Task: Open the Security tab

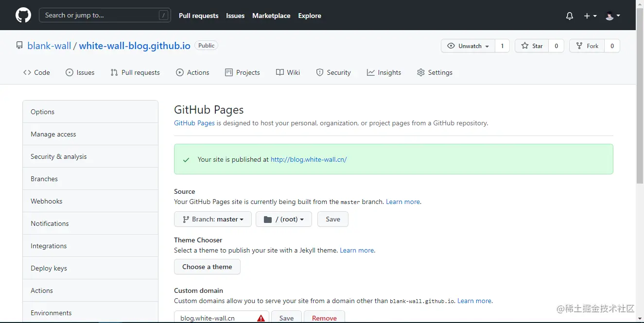Action: (333, 72)
